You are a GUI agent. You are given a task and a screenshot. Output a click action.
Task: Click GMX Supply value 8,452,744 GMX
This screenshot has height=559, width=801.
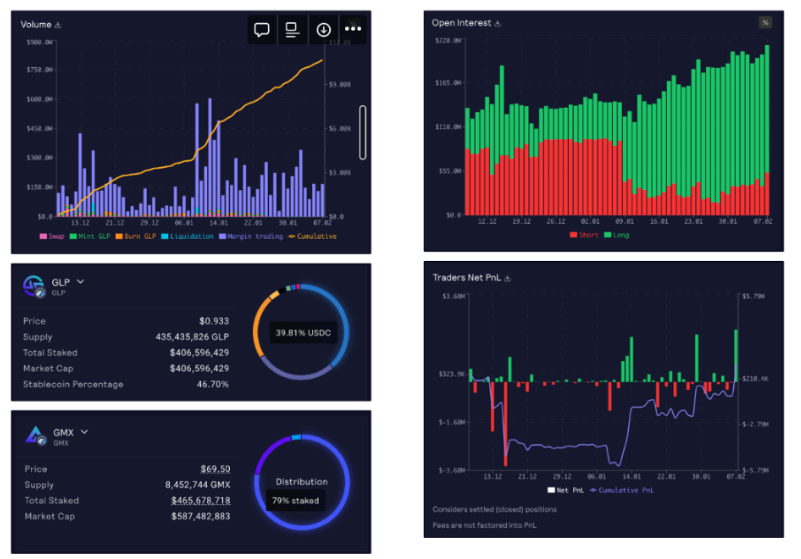[198, 484]
